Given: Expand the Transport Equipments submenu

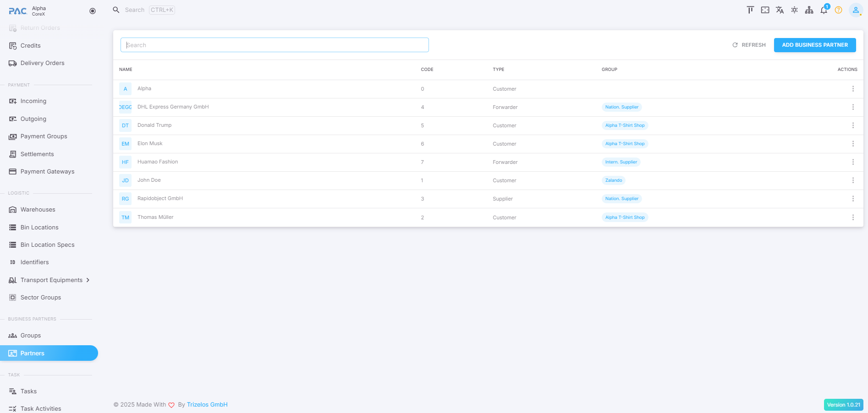Looking at the screenshot, I should [x=88, y=280].
